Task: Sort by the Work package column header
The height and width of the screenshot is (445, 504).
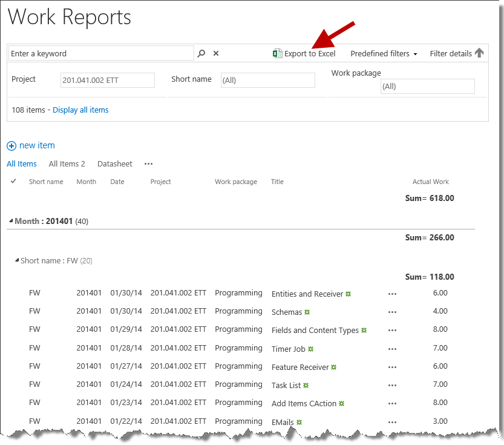Action: [x=236, y=182]
